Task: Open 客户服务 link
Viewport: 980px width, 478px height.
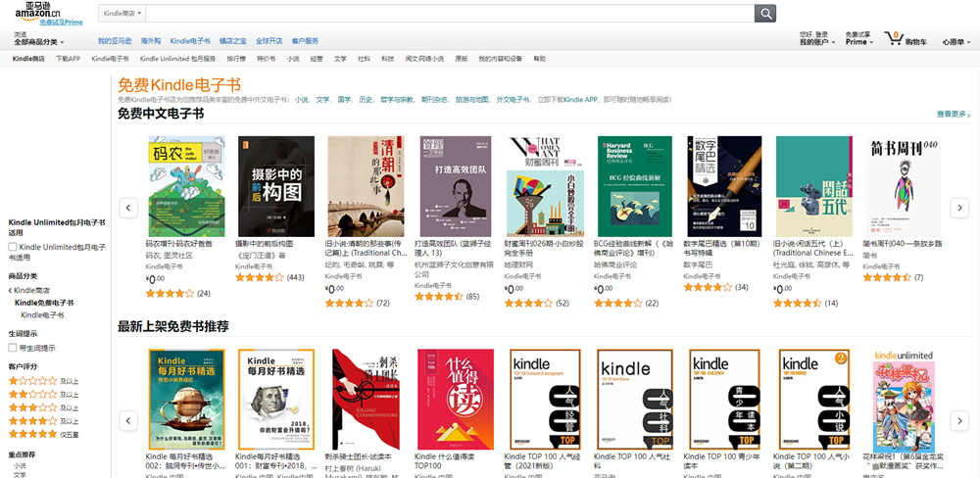Action: pos(305,41)
